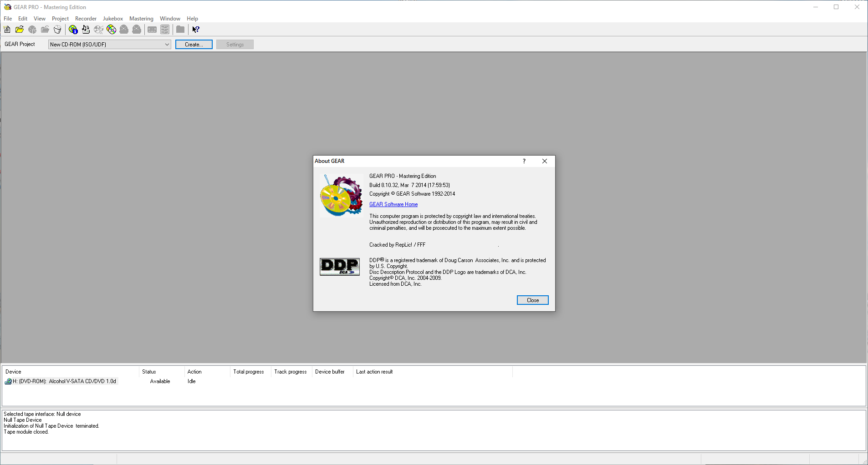Open the Mastering menu
868x465 pixels.
point(141,19)
